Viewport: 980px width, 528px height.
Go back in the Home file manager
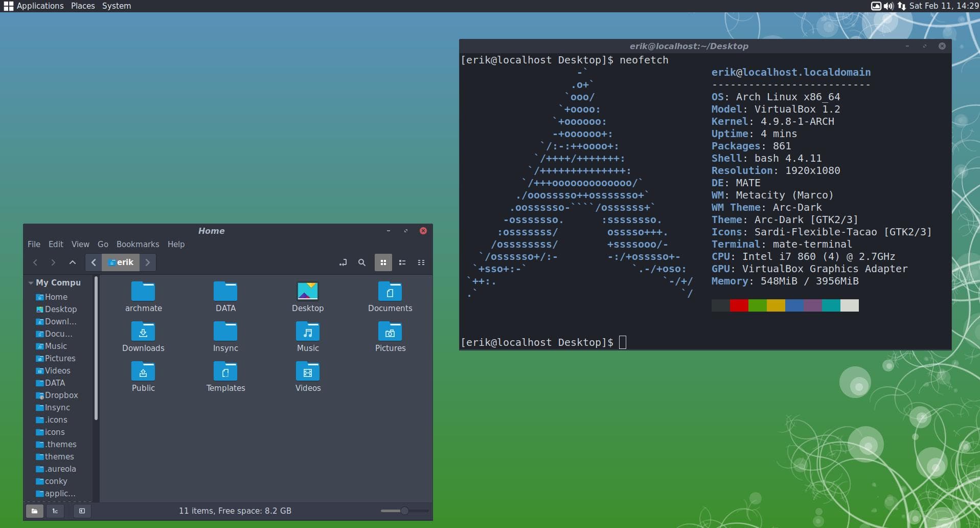(x=35, y=262)
